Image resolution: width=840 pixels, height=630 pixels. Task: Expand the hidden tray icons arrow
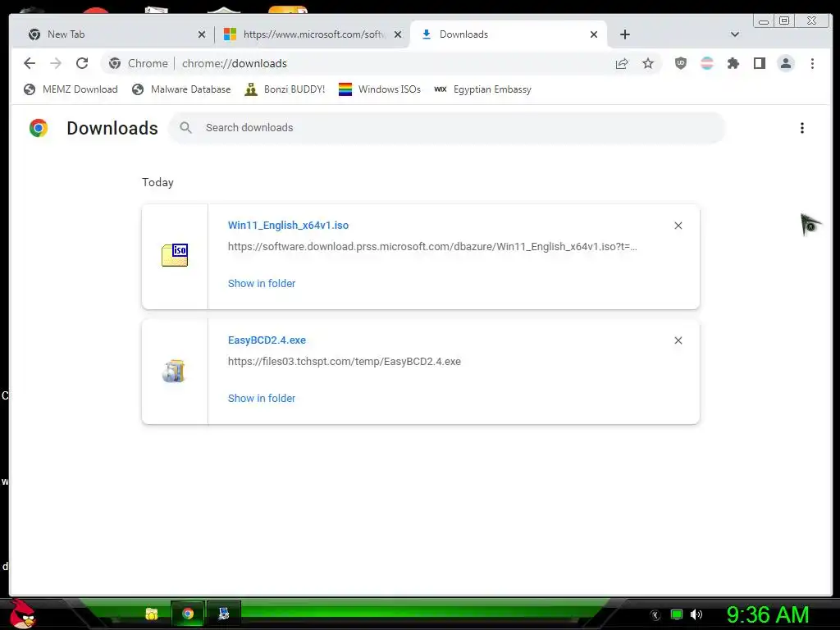tap(655, 615)
